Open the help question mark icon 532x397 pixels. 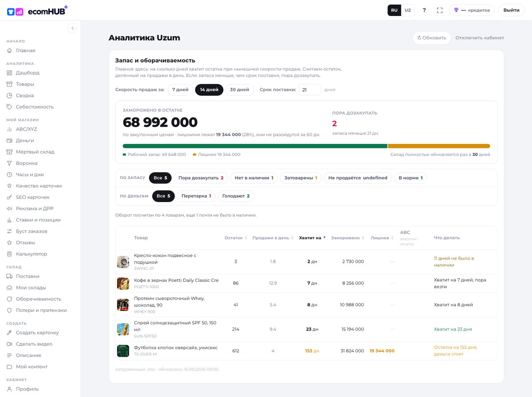[424, 10]
